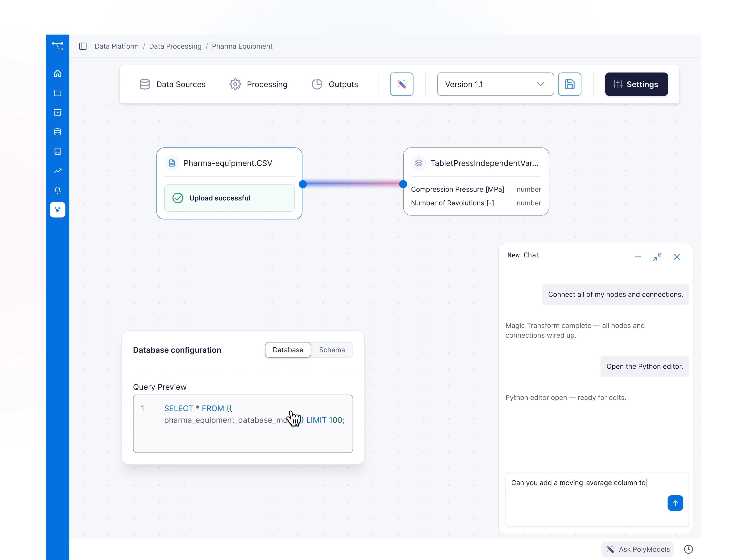Image resolution: width=755 pixels, height=560 pixels.
Task: Go to the Home sidebar icon
Action: coord(57,73)
